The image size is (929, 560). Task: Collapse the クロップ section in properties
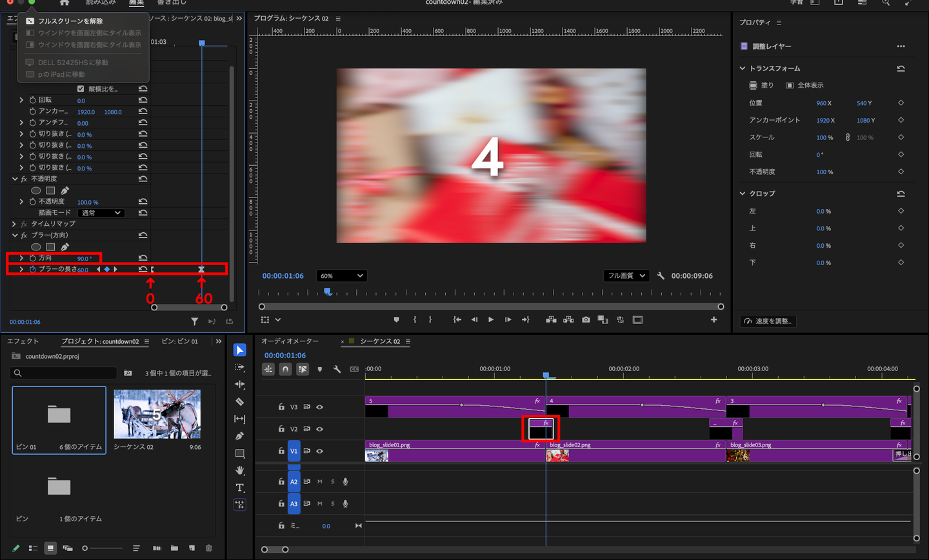point(743,194)
